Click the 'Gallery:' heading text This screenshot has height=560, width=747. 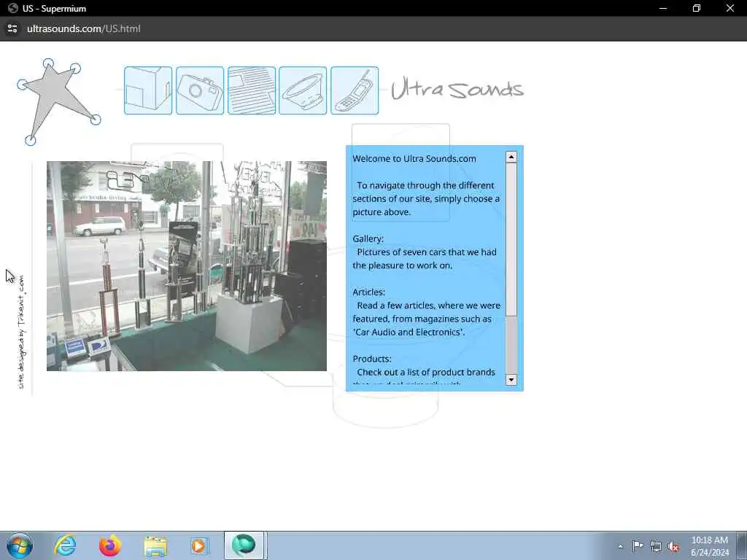click(x=368, y=238)
